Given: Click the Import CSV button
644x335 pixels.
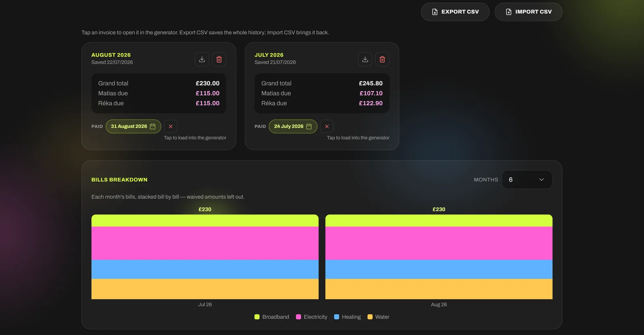Looking at the screenshot, I should pos(528,12).
